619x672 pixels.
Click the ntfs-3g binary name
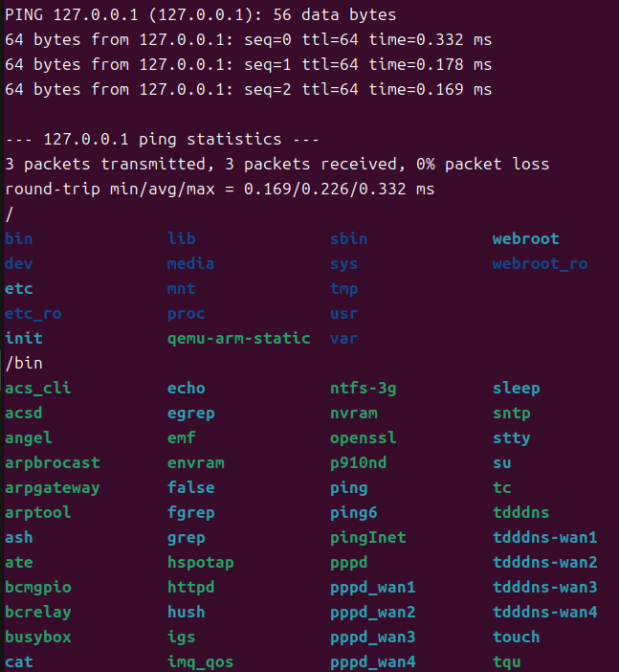click(x=363, y=388)
